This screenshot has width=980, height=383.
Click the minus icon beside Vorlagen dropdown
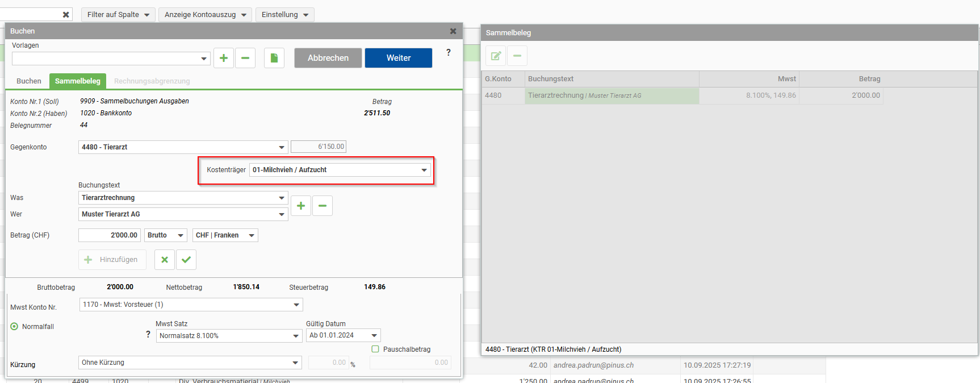coord(245,58)
